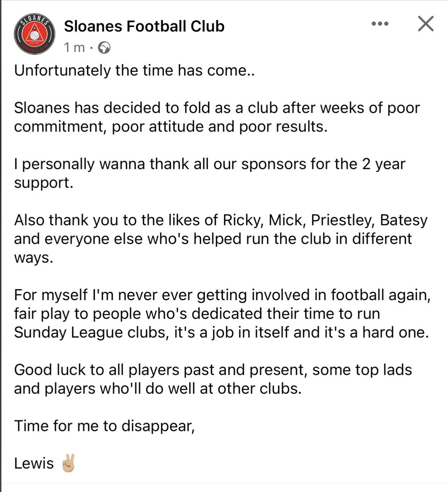Click the victory hand emoji after Lewis
Screen dimensions: 448x492
click(x=68, y=463)
